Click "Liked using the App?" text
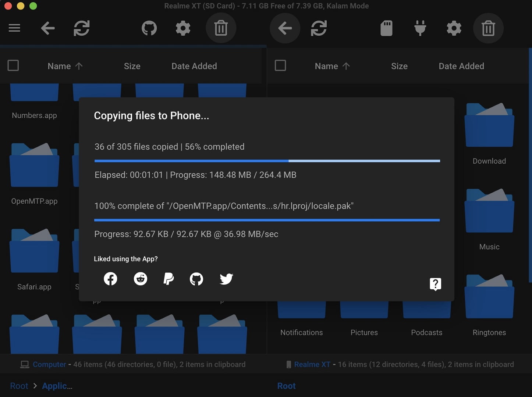The image size is (532, 397). click(126, 259)
